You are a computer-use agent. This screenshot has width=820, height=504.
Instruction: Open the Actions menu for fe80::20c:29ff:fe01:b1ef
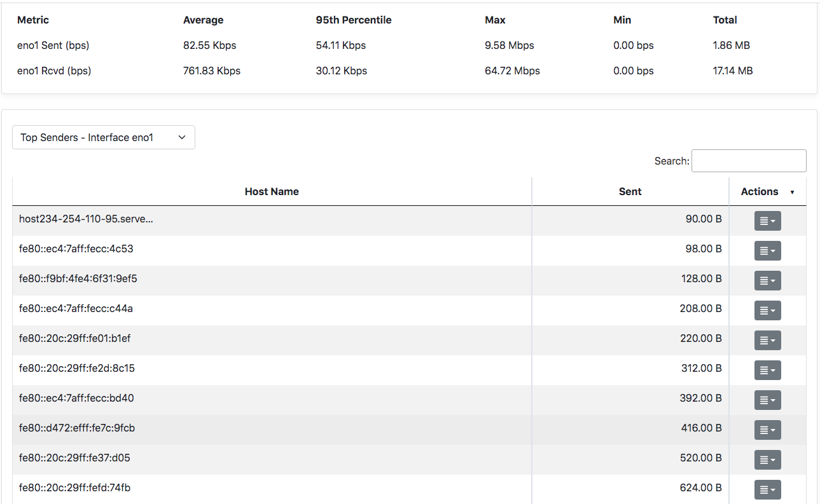tap(767, 340)
